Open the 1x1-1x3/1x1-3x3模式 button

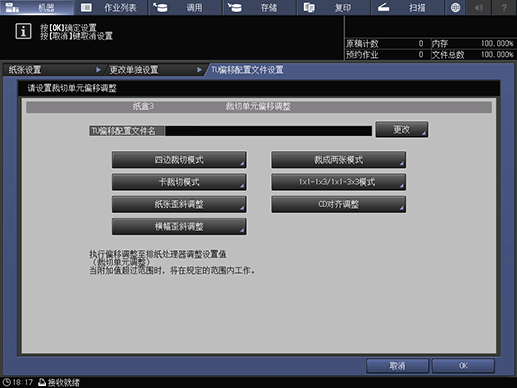[339, 182]
